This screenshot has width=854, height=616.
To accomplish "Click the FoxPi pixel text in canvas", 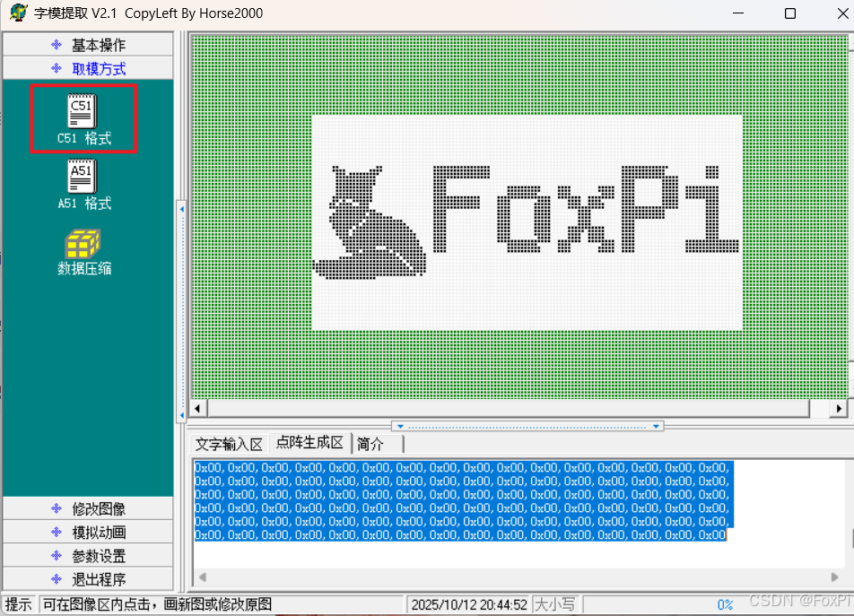I will pyautogui.click(x=586, y=210).
